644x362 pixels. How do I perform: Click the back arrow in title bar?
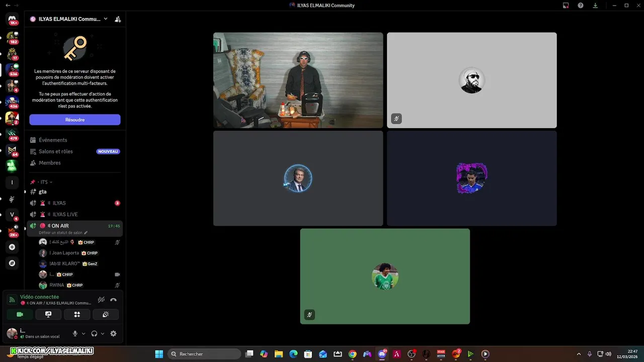(8, 5)
